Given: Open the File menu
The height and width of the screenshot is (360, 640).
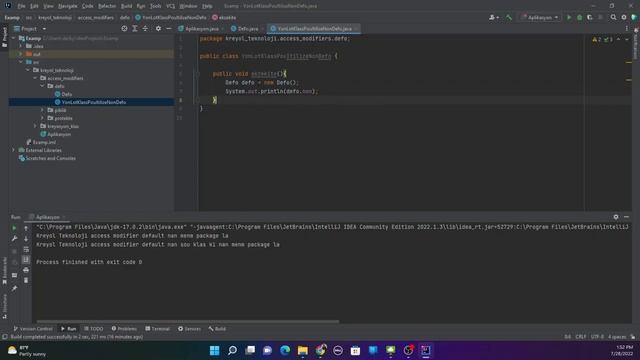Looking at the screenshot, I should (21, 6).
